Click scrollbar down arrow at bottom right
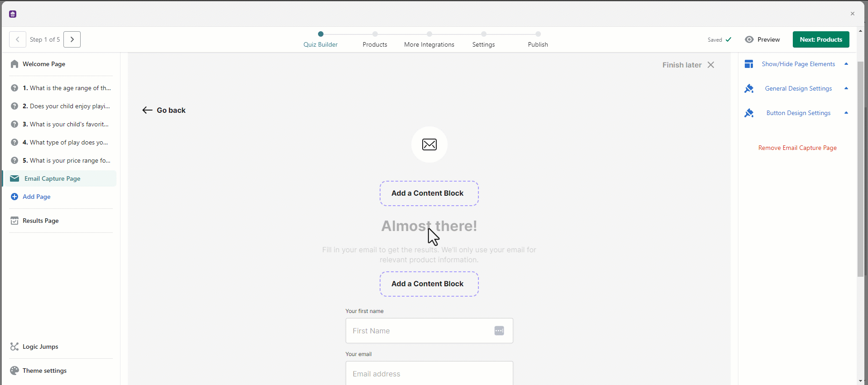The width and height of the screenshot is (868, 385). click(860, 381)
